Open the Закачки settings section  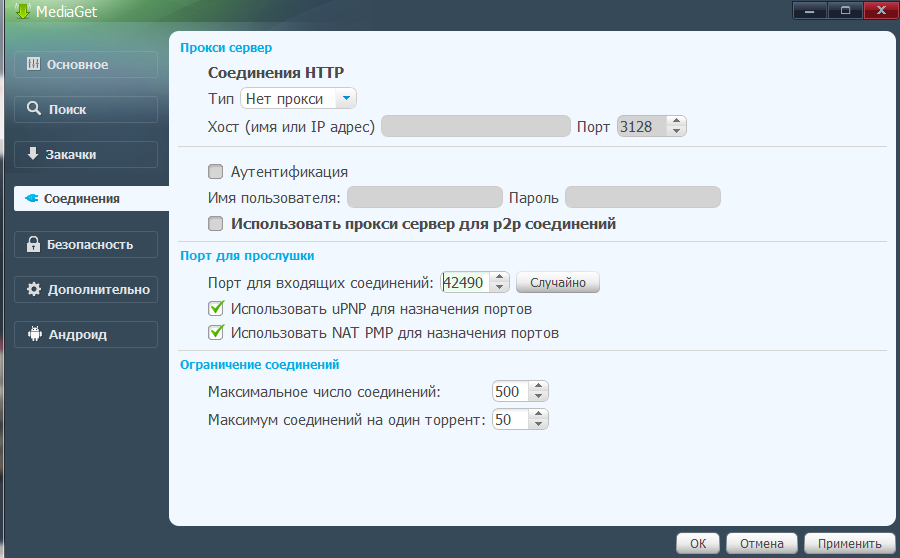pos(86,154)
